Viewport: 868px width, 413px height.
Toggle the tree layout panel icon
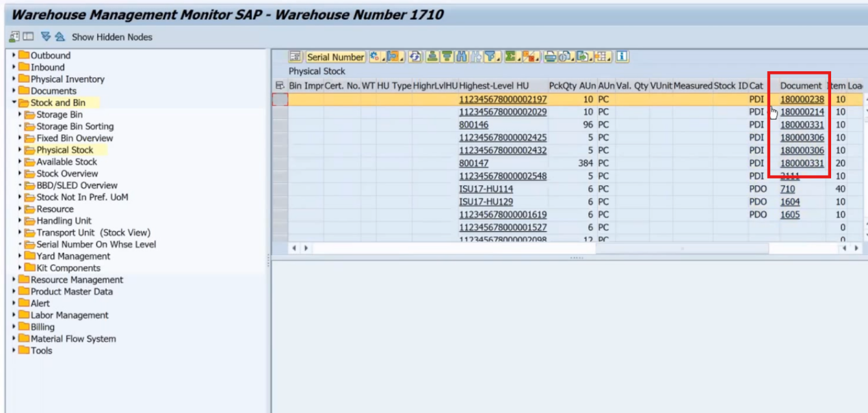29,37
